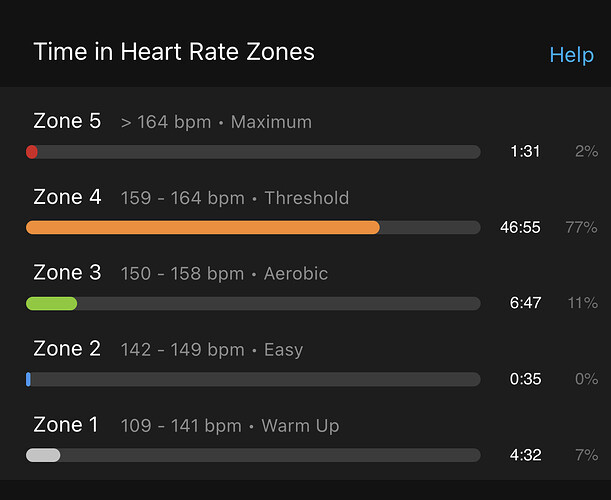611x500 pixels.
Task: Select the Zone 4 label
Action: point(67,197)
